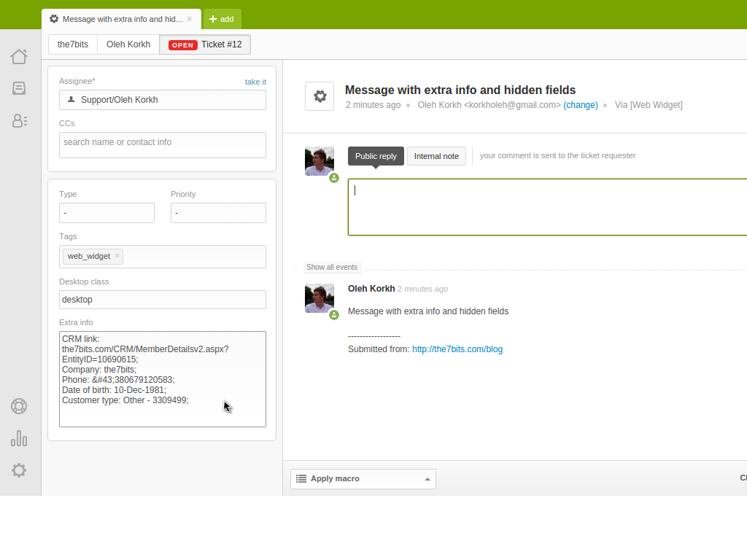Screen dimensions: 747x560
Task: Open the Home dashboard icon in sidebar
Action: [19, 56]
